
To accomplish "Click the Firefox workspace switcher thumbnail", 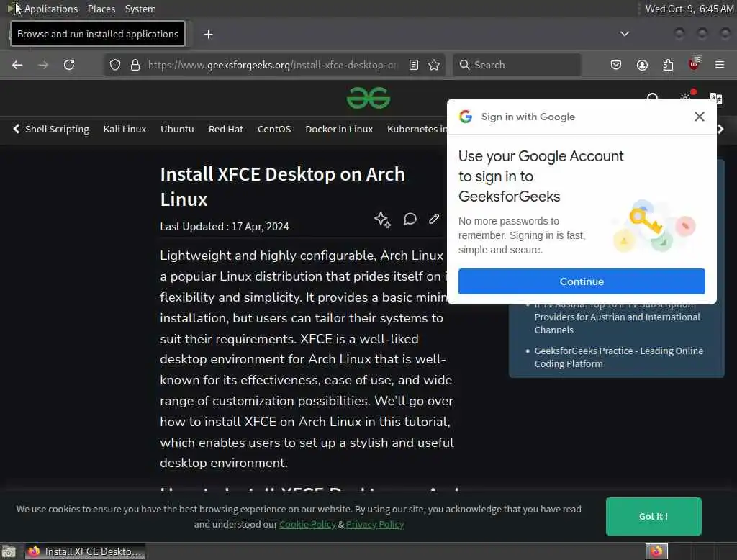I will point(656,551).
